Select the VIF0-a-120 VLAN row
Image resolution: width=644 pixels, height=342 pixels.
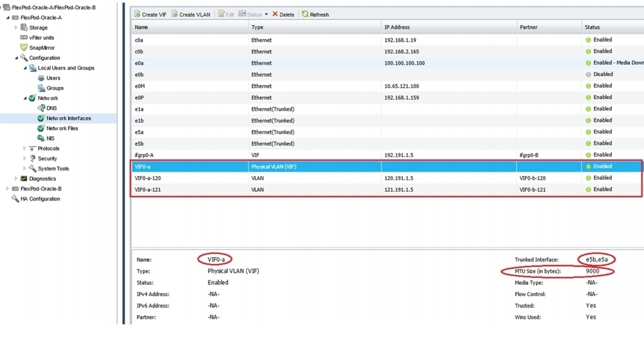tap(387, 178)
